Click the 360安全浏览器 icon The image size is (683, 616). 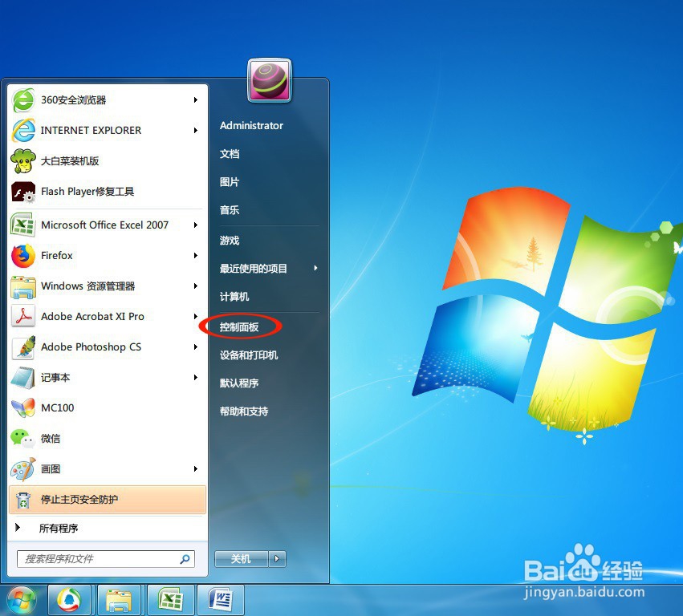(x=23, y=100)
